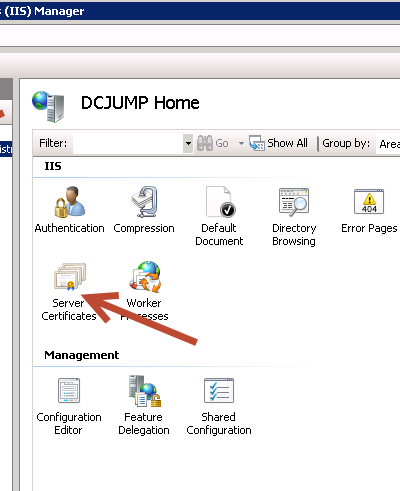400x491 pixels.
Task: Open Shared Configuration
Action: [219, 406]
